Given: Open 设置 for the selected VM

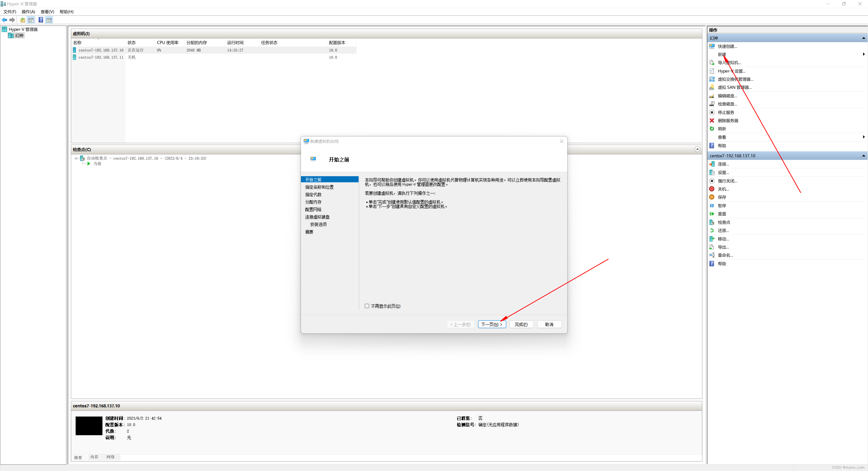Looking at the screenshot, I should click(723, 172).
